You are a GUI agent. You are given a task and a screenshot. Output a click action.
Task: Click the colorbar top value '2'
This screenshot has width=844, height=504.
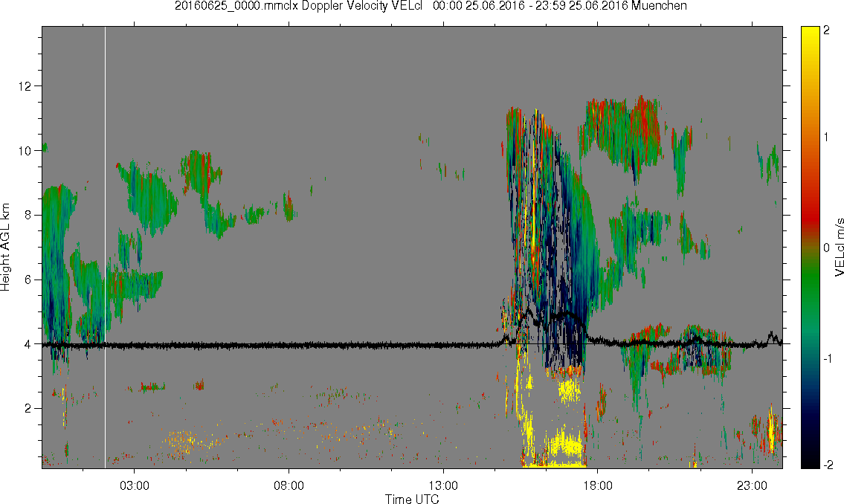826,30
